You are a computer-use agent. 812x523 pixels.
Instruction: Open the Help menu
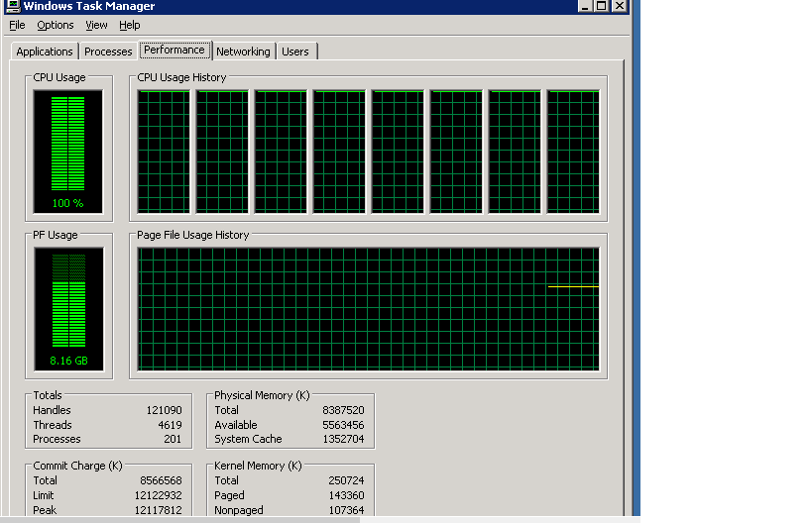click(x=130, y=25)
